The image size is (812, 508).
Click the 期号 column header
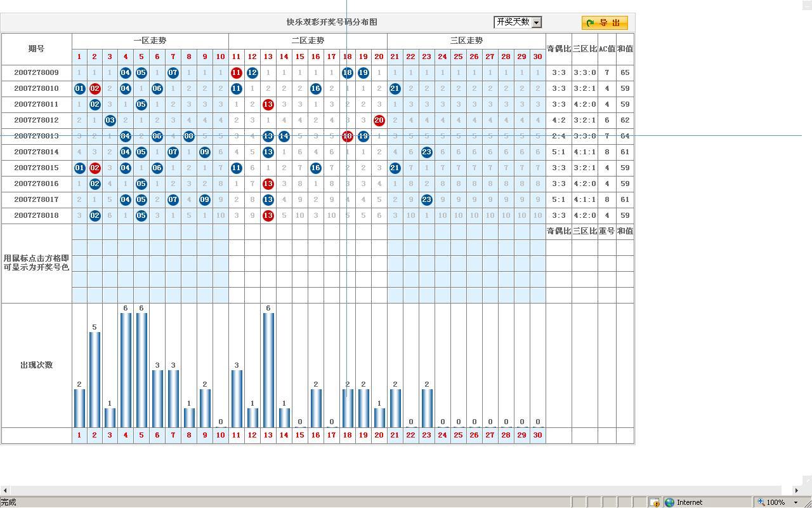(37, 49)
